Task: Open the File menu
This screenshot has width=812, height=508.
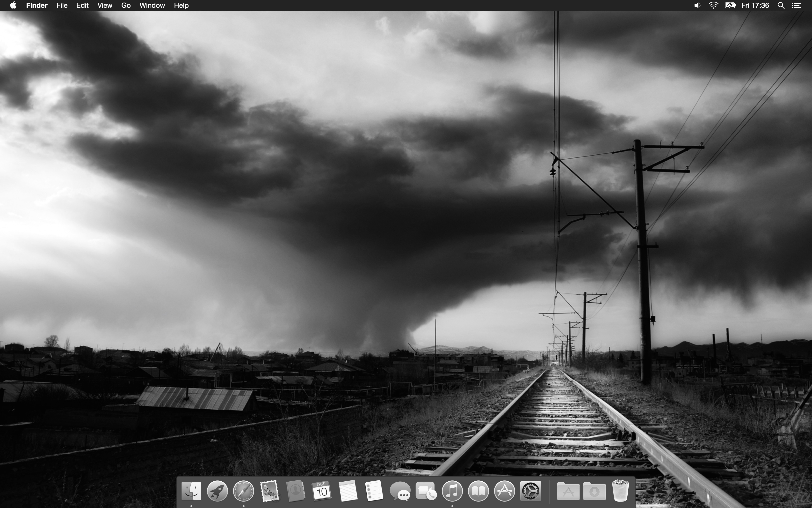Action: 62,5
